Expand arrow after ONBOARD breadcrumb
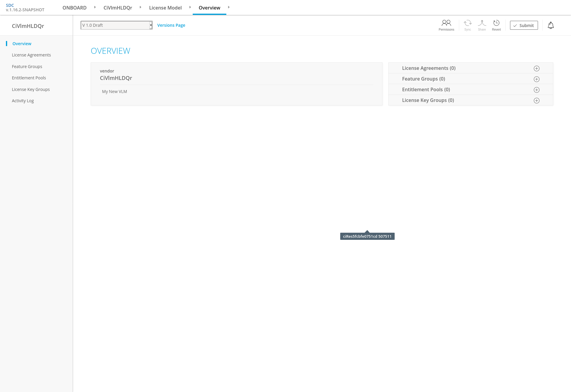571x392 pixels. click(x=95, y=7)
